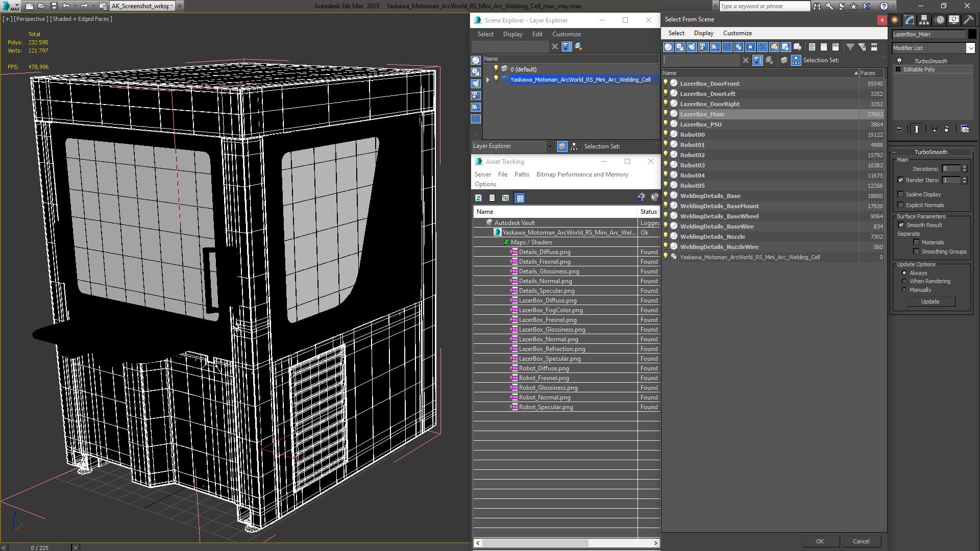Enable Isoline Display checkbox
This screenshot has height=551, width=980.
click(900, 194)
